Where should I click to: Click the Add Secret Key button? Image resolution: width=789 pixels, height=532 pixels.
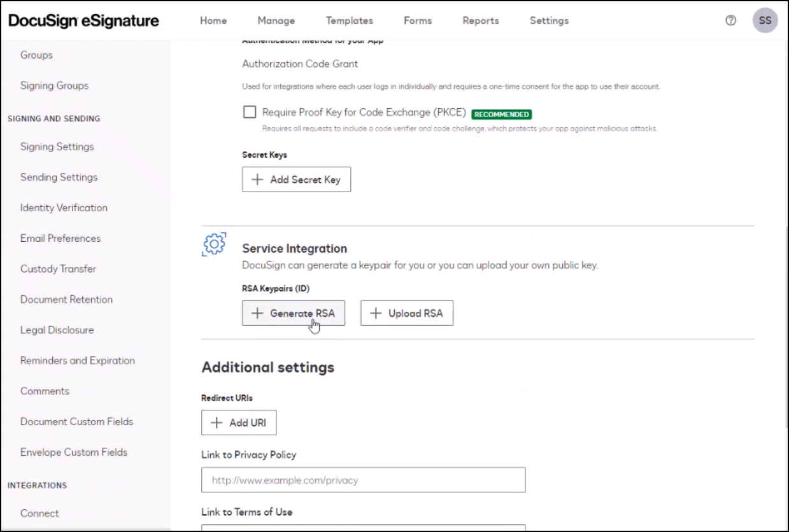(296, 179)
